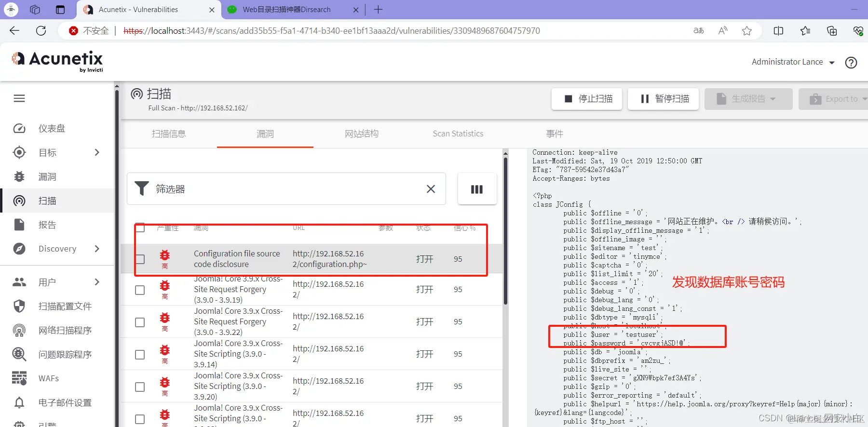Switch to the 网站结构 tab
Screen dimensions: 868x427
pos(362,133)
